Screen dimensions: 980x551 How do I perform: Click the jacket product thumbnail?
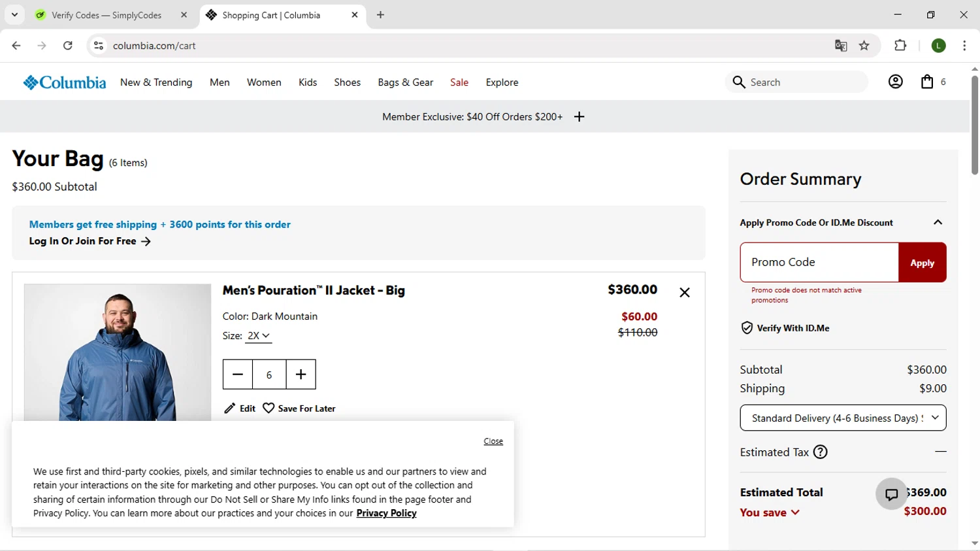coord(118,352)
